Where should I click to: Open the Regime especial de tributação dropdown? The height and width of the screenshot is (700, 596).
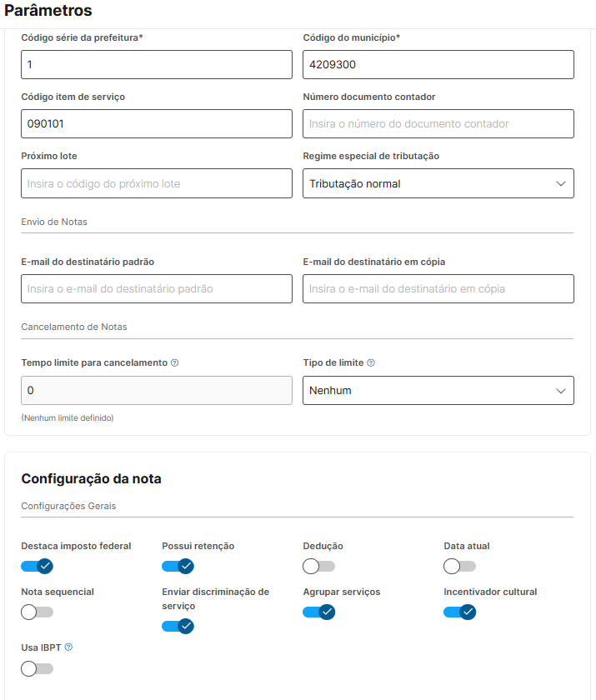(x=438, y=183)
